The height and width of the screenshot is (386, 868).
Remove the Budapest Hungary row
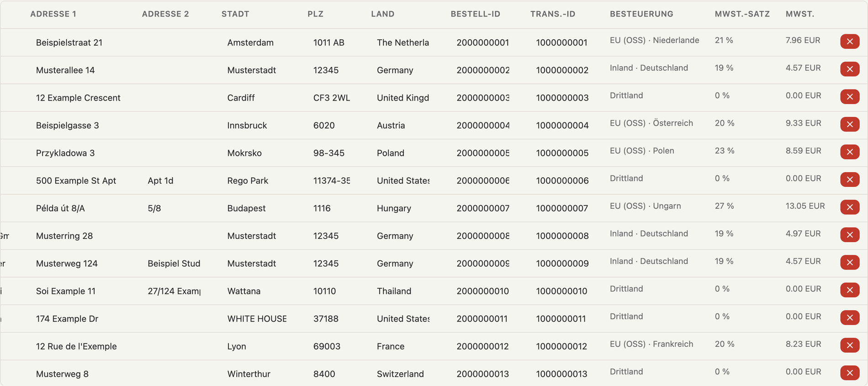850,207
